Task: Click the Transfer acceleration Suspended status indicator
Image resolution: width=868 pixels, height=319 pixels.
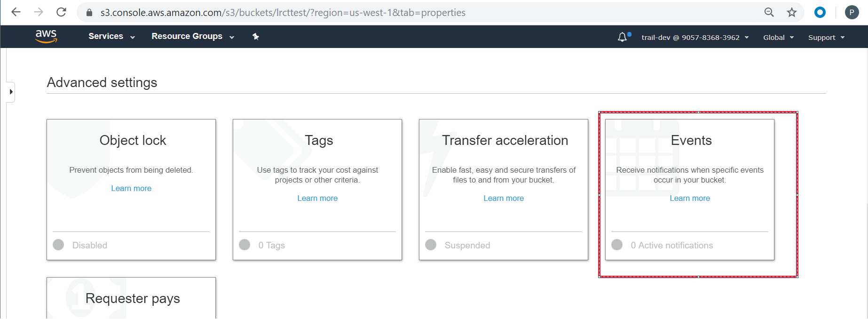Action: (x=431, y=245)
